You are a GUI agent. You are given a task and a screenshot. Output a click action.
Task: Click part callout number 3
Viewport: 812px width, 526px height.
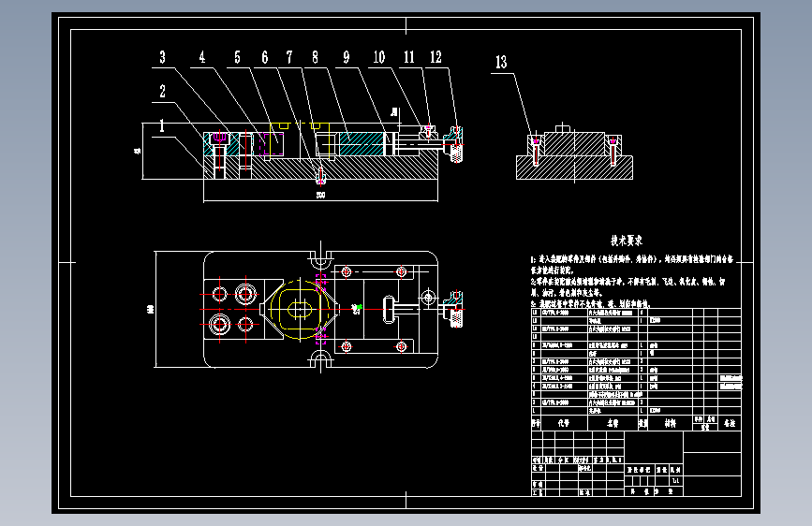click(163, 57)
